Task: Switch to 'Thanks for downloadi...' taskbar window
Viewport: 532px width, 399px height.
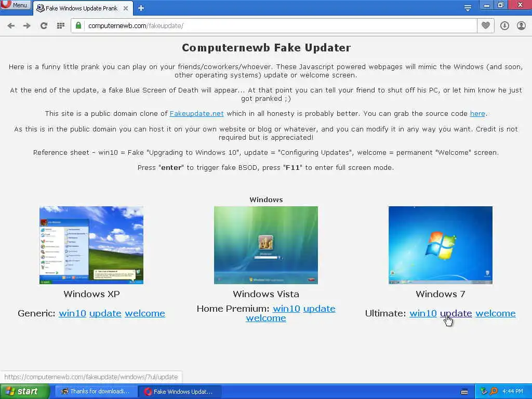Action: [96, 392]
